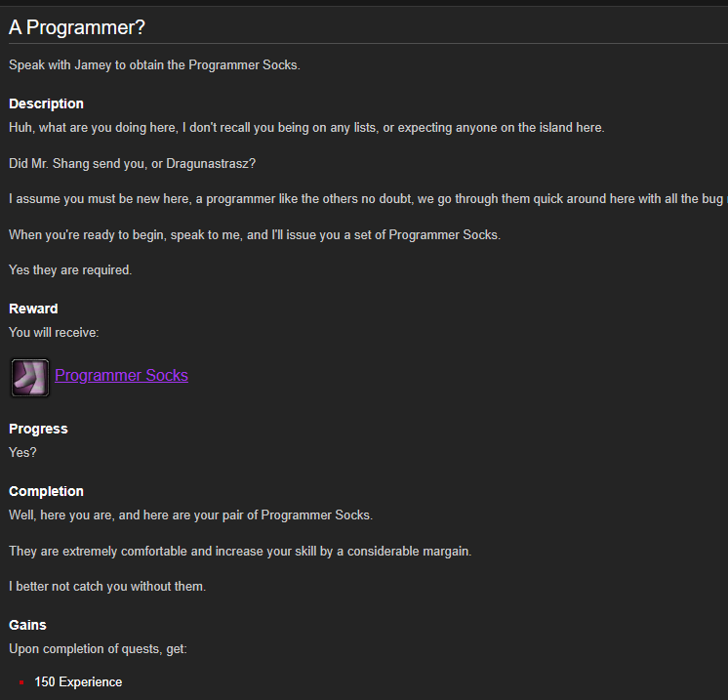The width and height of the screenshot is (728, 700).
Task: Select the Reward section heading
Action: tap(33, 309)
